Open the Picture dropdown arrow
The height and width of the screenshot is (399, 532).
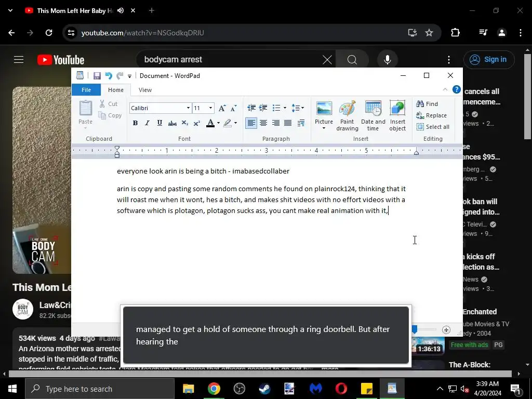pyautogui.click(x=324, y=128)
